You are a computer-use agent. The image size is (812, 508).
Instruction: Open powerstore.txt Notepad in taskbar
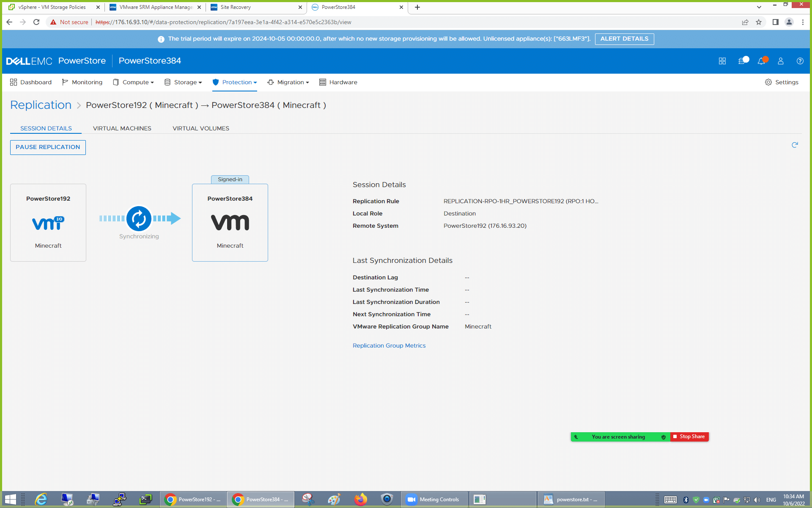571,500
